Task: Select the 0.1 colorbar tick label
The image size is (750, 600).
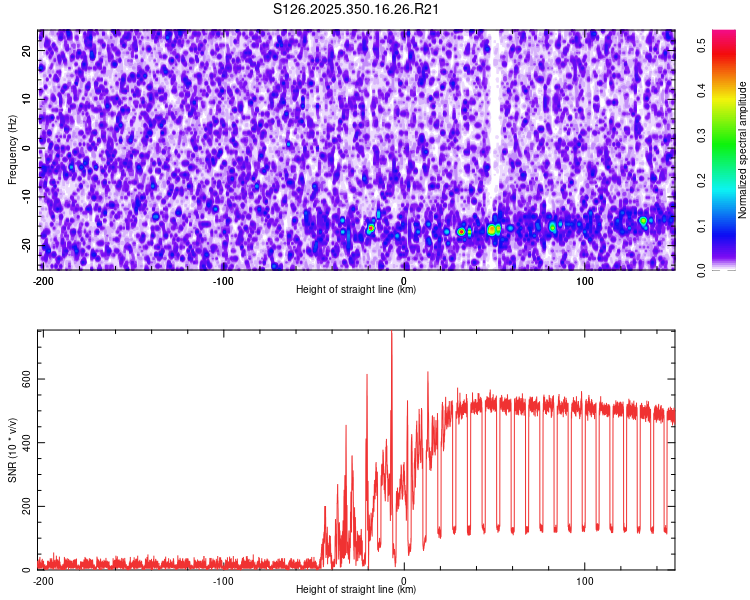Action: tap(702, 225)
